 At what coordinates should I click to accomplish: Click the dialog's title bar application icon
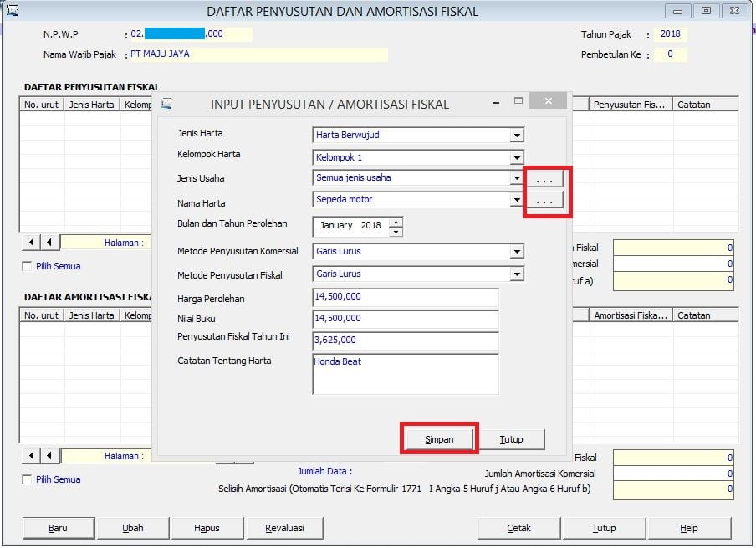[x=166, y=104]
